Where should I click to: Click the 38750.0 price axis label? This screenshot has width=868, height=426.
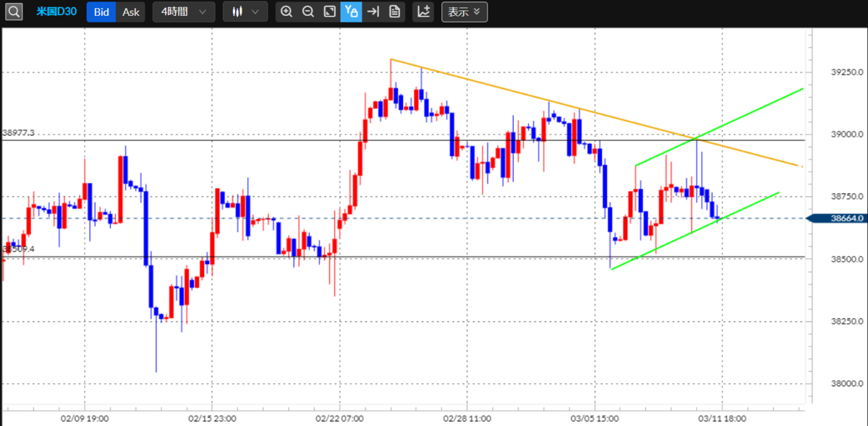pos(846,197)
